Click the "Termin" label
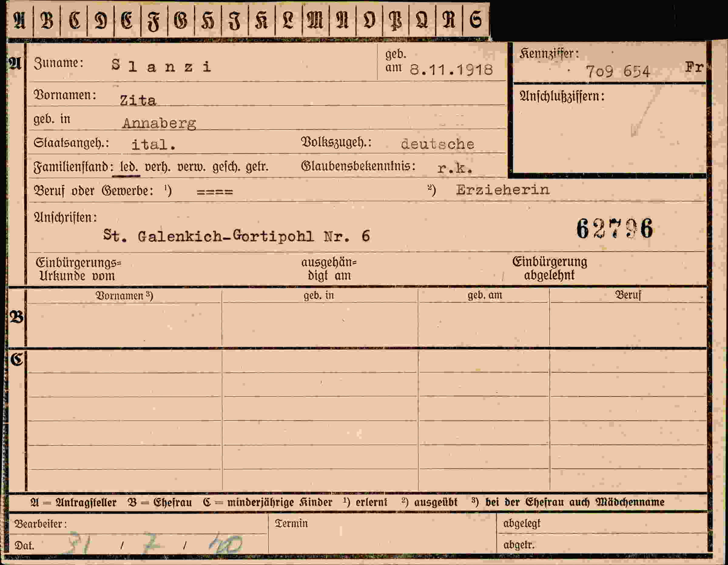The width and height of the screenshot is (728, 565). 291,523
